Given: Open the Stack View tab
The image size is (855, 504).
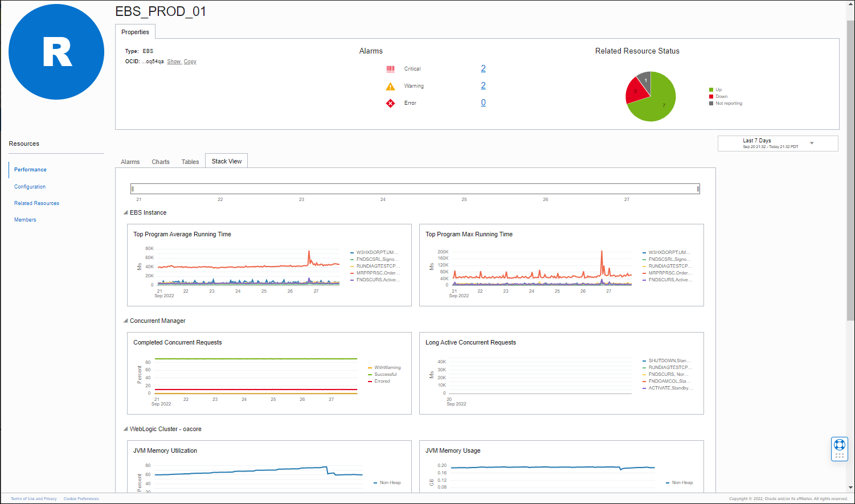Looking at the screenshot, I should pyautogui.click(x=226, y=161).
